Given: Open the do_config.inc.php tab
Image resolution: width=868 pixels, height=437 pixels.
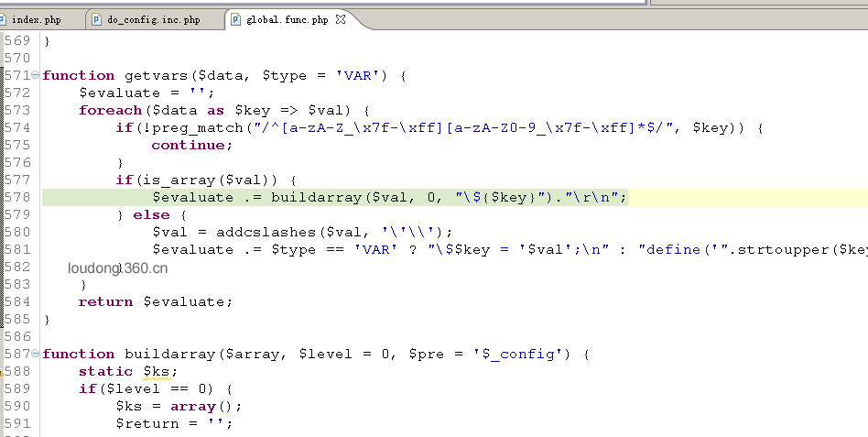Looking at the screenshot, I should pyautogui.click(x=153, y=19).
